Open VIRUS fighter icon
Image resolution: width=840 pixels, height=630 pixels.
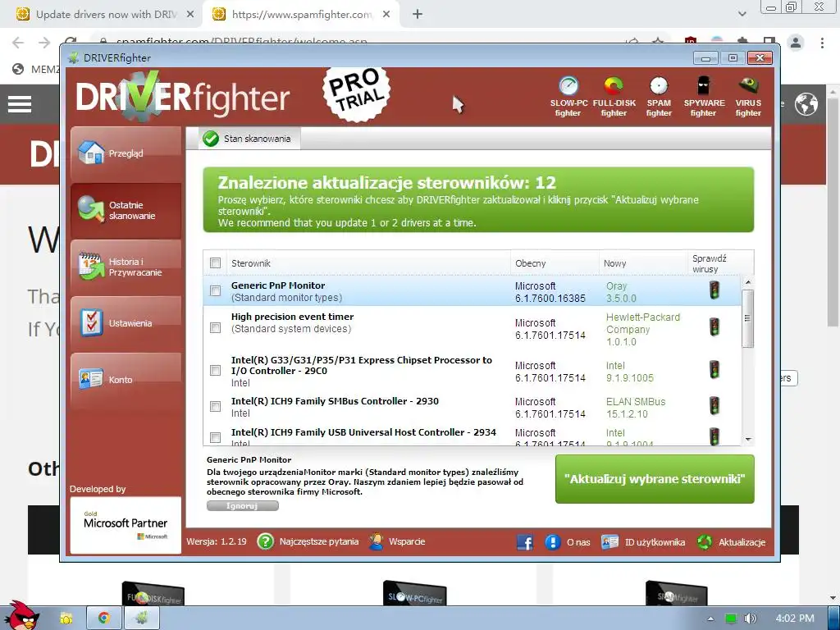click(x=748, y=86)
